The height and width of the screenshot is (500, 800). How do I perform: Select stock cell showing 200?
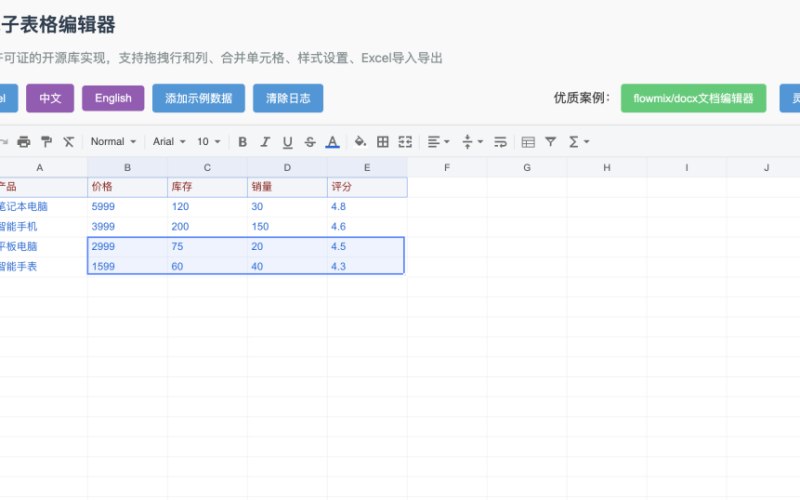click(207, 227)
